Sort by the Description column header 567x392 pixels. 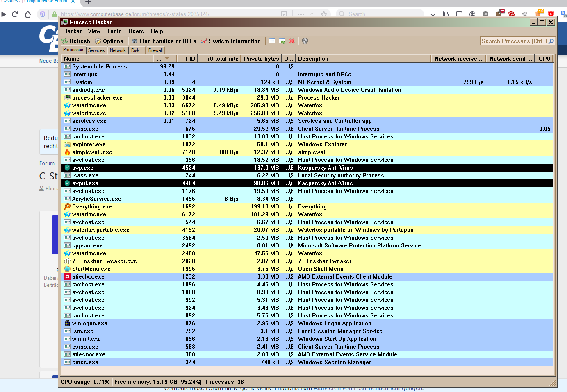point(363,59)
